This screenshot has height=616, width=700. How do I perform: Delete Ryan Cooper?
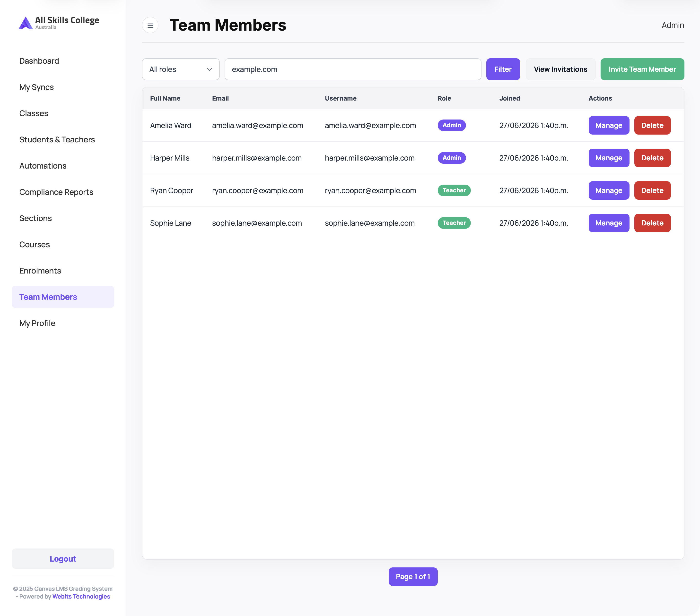pyautogui.click(x=652, y=190)
